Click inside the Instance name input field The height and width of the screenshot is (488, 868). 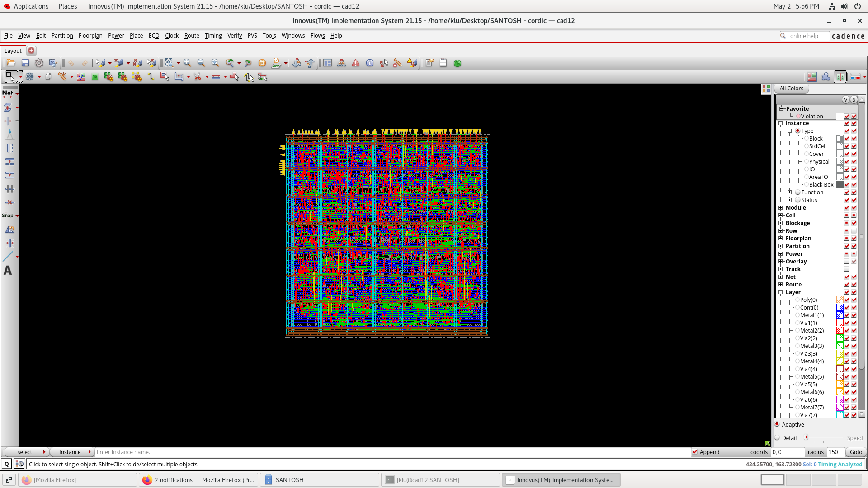click(x=181, y=452)
